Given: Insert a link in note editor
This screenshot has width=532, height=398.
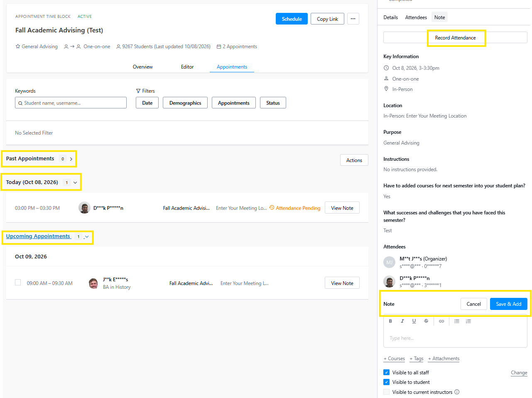Looking at the screenshot, I should 441,321.
